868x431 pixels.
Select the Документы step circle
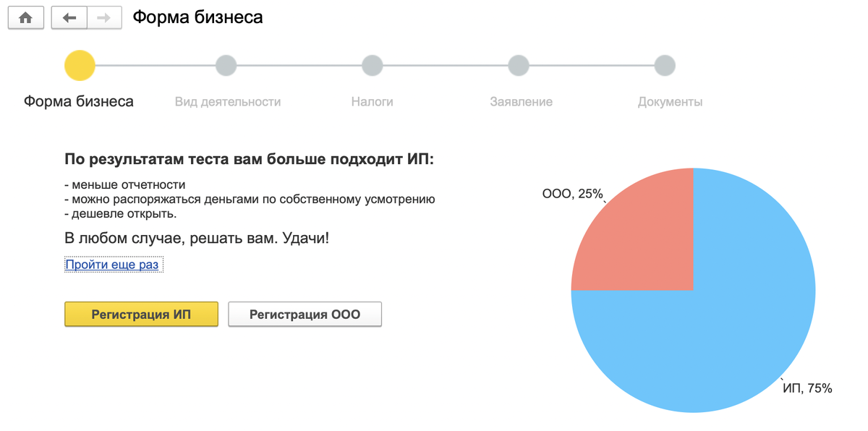coord(665,66)
